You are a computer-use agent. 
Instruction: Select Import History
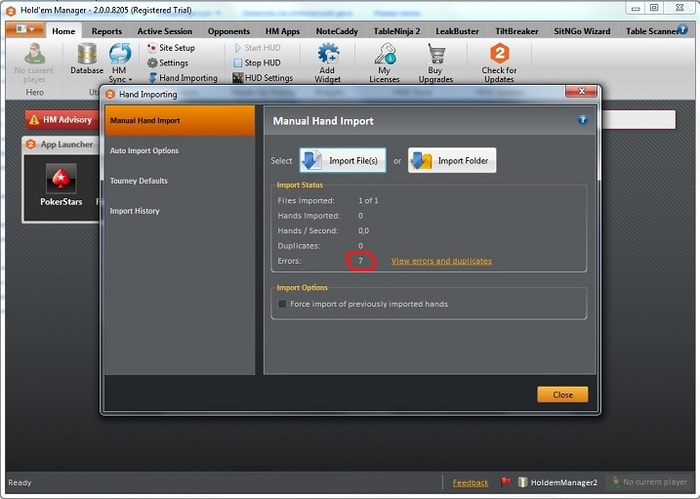click(180, 211)
